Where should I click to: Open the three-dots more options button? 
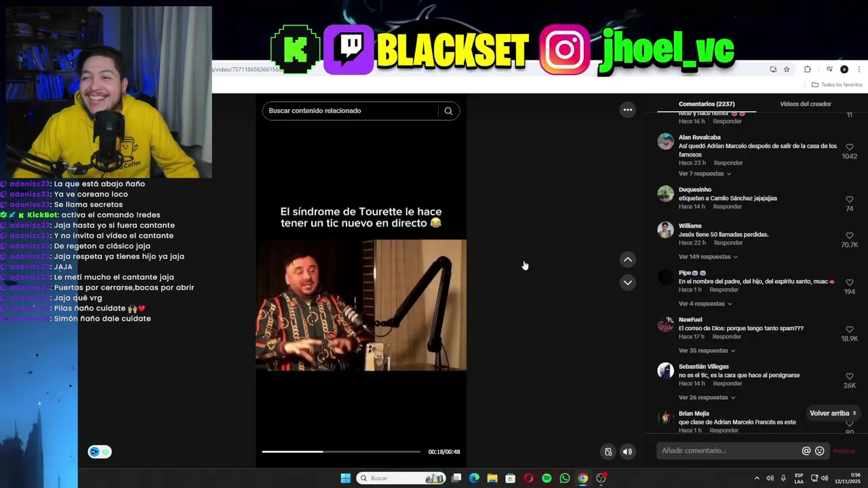coord(628,110)
